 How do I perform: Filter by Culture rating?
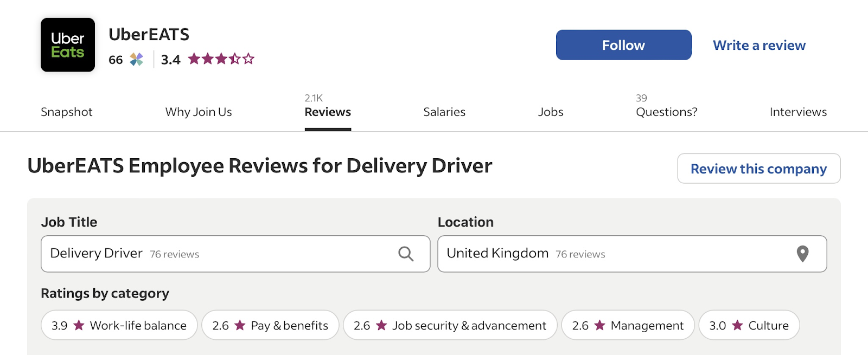point(749,325)
